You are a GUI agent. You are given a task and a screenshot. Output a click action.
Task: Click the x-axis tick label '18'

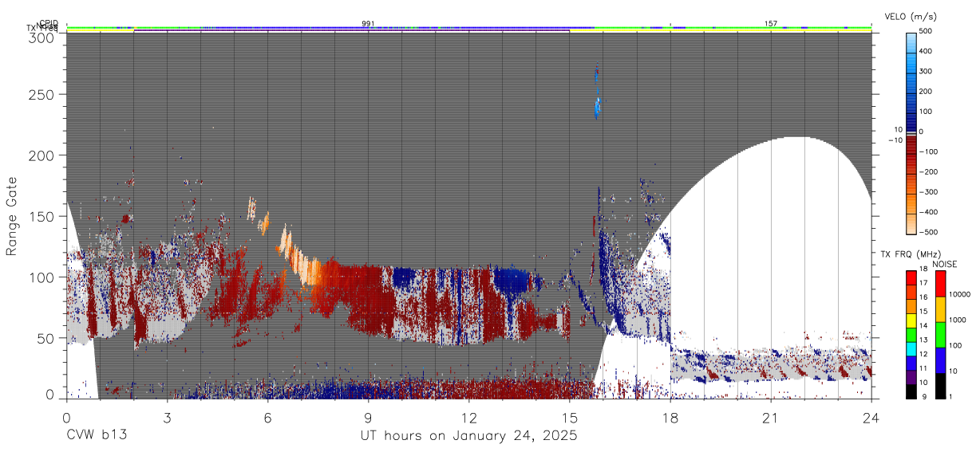670,417
